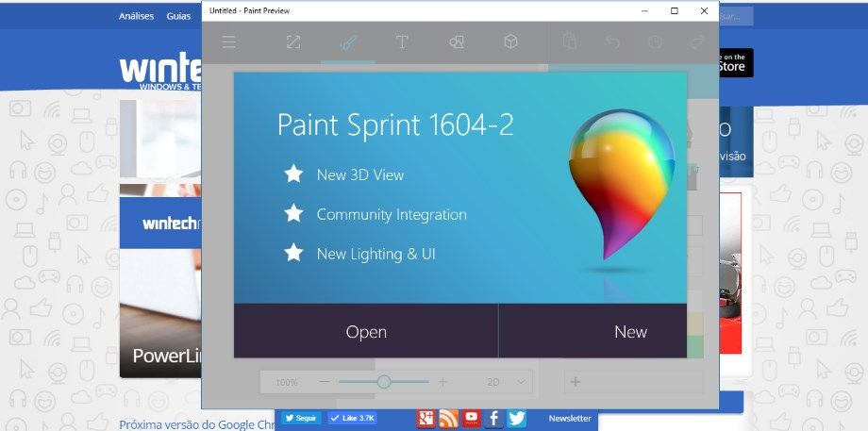Click the Paste clipboard icon

pos(569,42)
